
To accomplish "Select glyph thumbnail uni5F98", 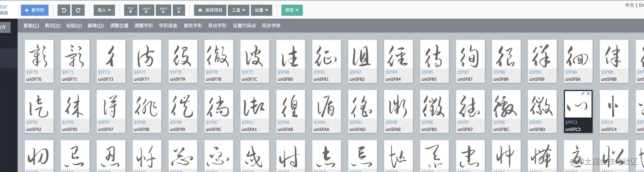I will tap(147, 111).
